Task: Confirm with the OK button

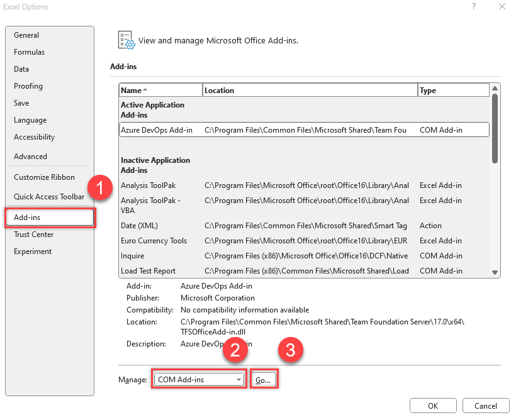Action: [433, 406]
